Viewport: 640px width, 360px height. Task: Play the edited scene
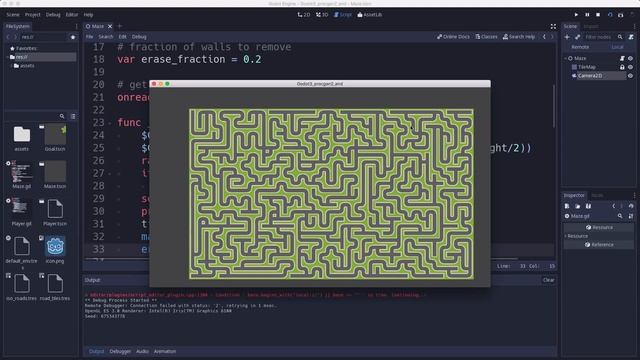pyautogui.click(x=610, y=15)
